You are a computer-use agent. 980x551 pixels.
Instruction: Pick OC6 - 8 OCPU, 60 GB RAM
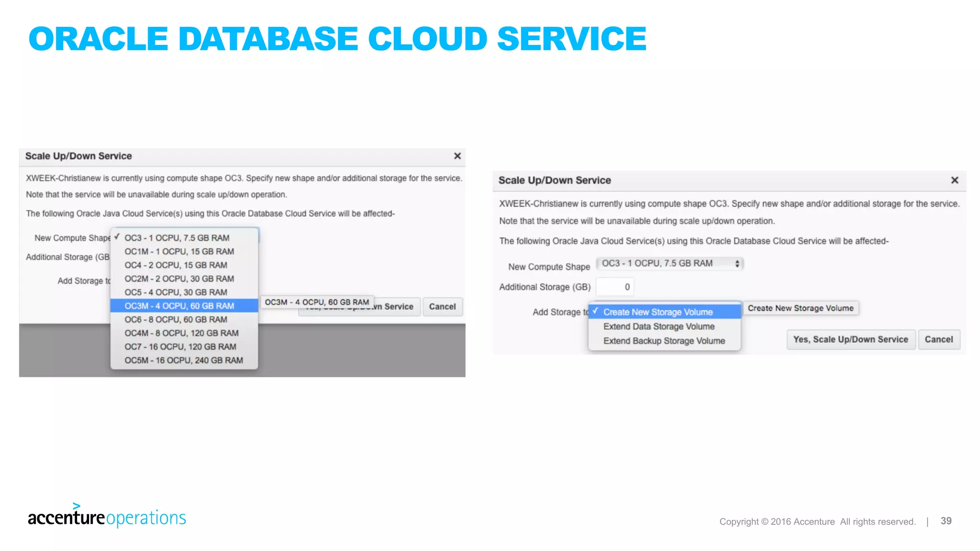tap(184, 320)
